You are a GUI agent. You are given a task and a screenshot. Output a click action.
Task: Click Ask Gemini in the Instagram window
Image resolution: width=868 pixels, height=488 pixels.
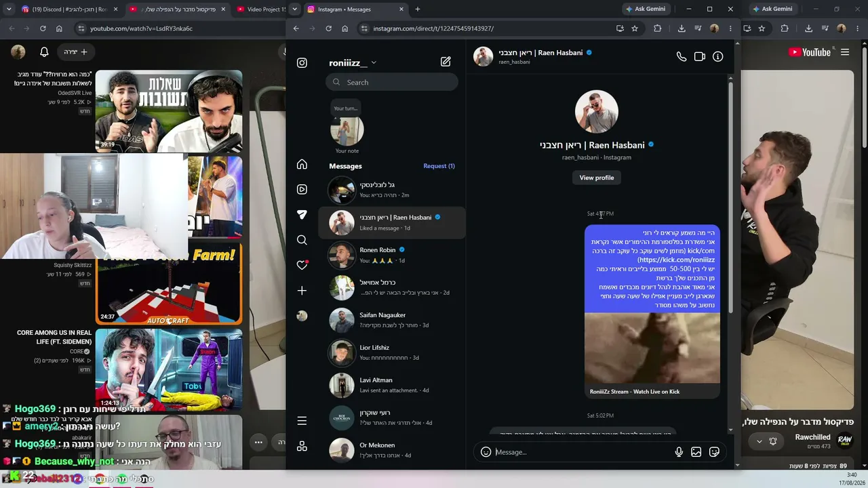[646, 9]
